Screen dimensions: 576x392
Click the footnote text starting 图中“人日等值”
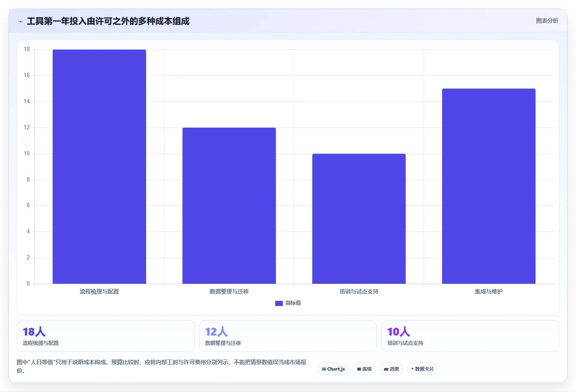pos(161,366)
